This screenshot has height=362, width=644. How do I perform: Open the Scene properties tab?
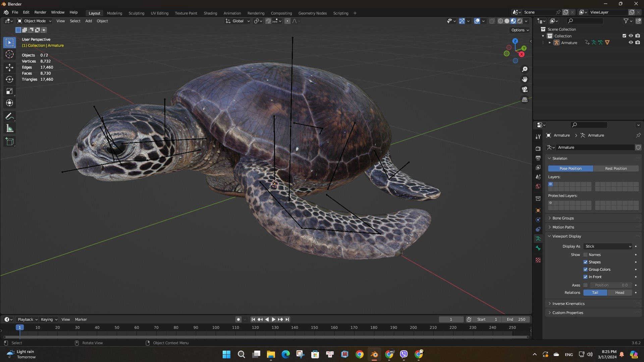[x=538, y=177]
